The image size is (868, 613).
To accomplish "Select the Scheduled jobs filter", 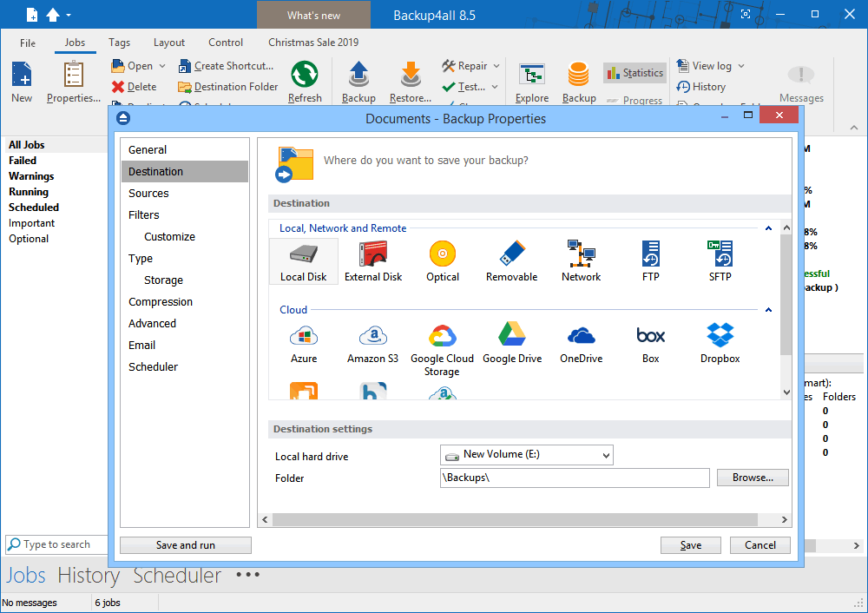I will click(33, 208).
